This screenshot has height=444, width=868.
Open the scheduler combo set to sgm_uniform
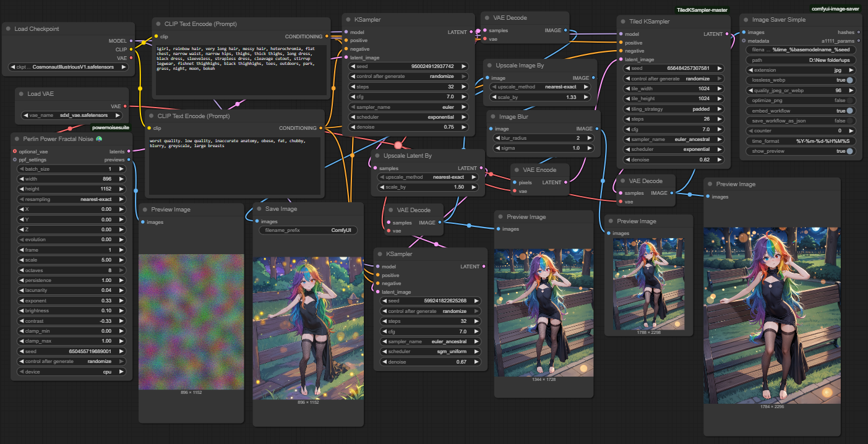coord(431,351)
